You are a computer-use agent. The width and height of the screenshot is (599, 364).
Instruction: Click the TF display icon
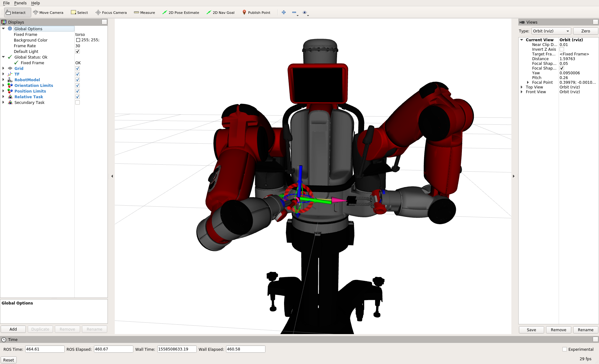(x=10, y=74)
